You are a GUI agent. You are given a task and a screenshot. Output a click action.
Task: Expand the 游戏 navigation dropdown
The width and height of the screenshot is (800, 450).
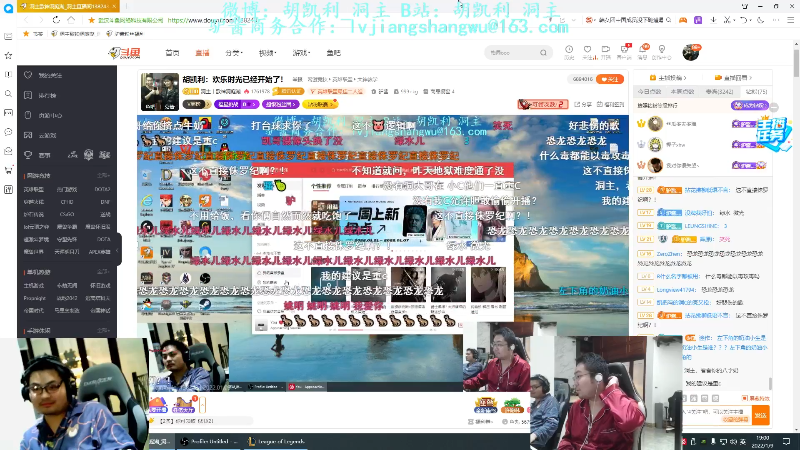click(301, 53)
